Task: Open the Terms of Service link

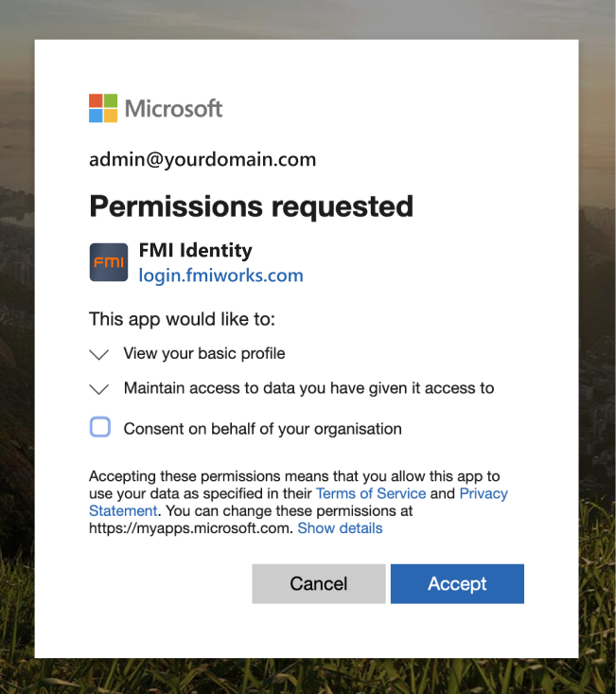Action: tap(371, 493)
